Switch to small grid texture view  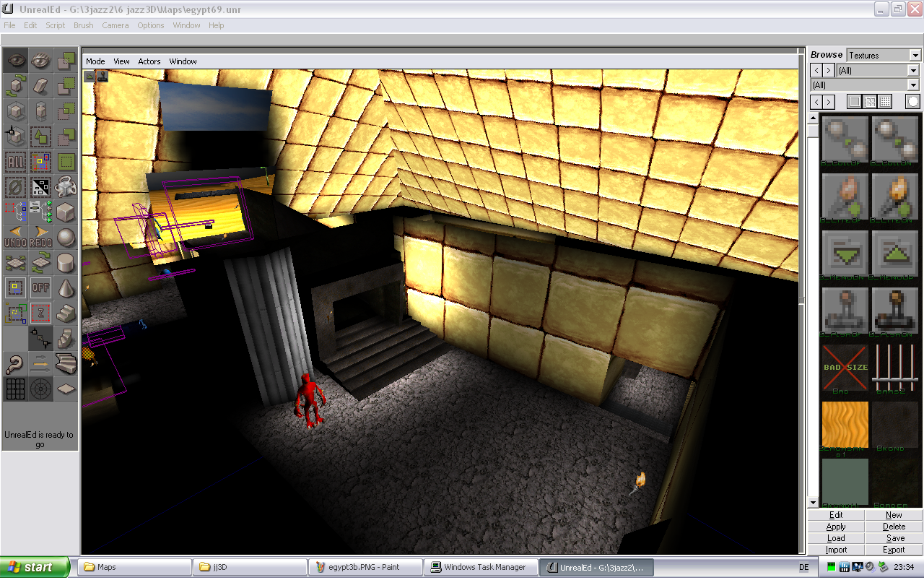pyautogui.click(x=885, y=102)
